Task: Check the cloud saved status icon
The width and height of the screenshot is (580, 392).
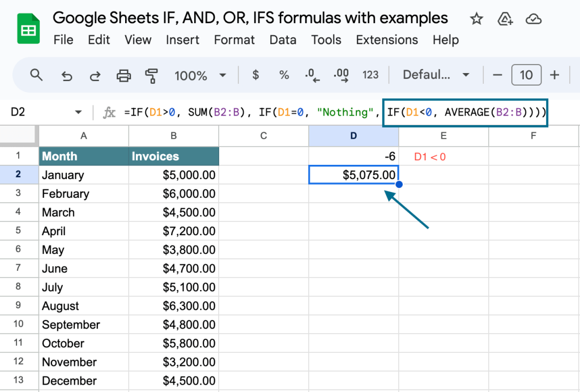Action: [534, 19]
